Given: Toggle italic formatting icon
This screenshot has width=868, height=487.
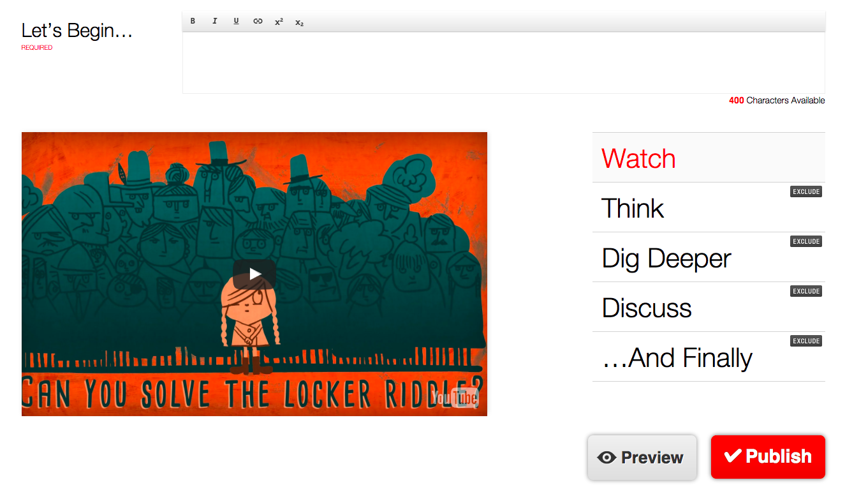Looking at the screenshot, I should tap(214, 21).
